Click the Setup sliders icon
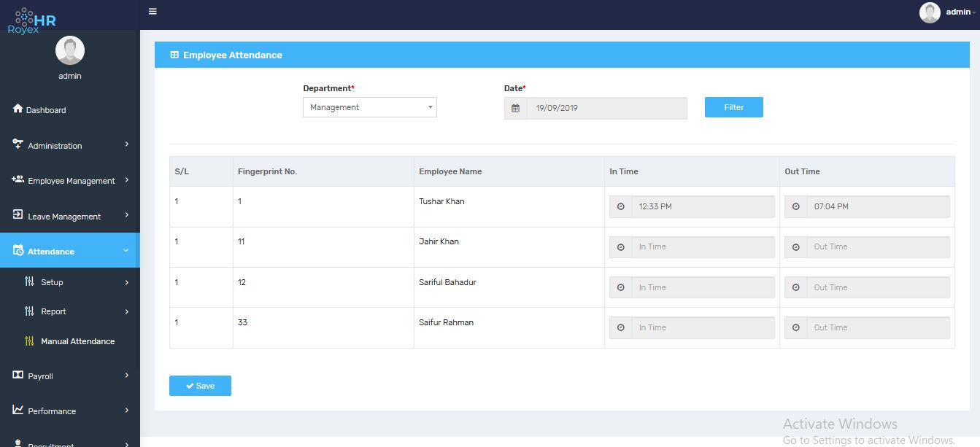This screenshot has height=447, width=980. (x=29, y=281)
